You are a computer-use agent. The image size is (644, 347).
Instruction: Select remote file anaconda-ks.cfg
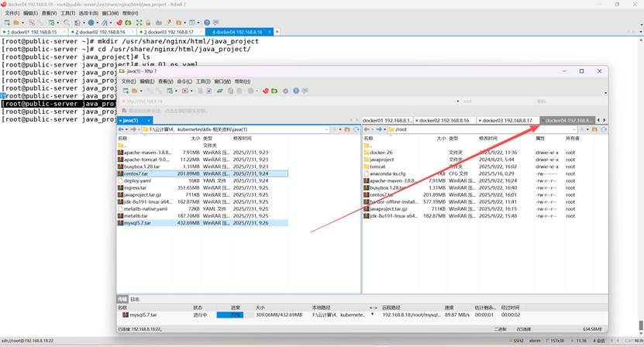click(x=387, y=173)
